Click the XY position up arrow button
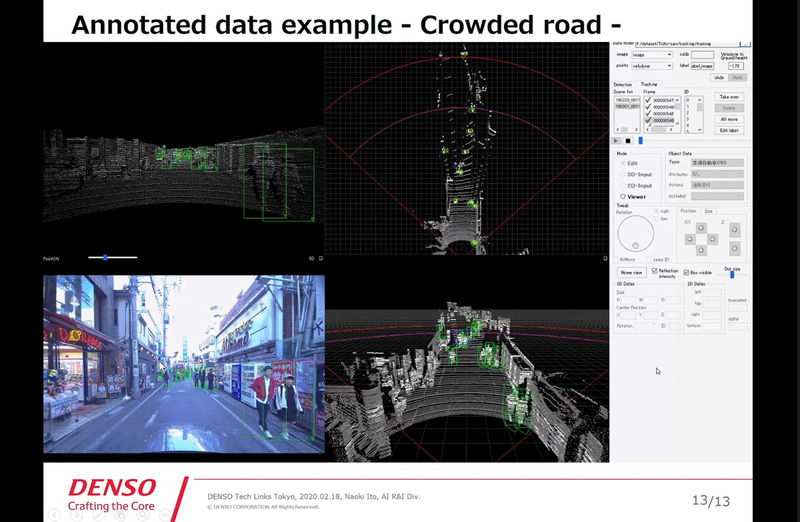The image size is (800, 522). click(x=701, y=228)
